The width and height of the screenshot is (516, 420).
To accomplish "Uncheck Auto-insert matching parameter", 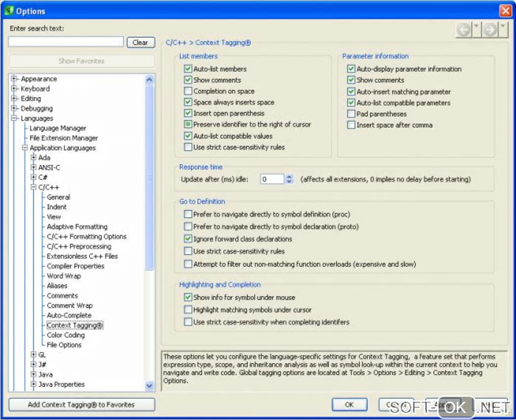I will click(x=351, y=91).
